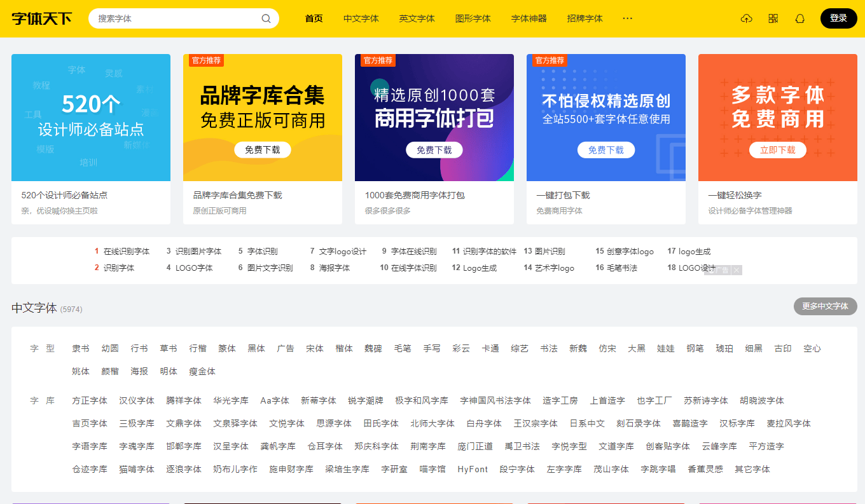Click 立即下载 on the orange banner

(x=777, y=150)
